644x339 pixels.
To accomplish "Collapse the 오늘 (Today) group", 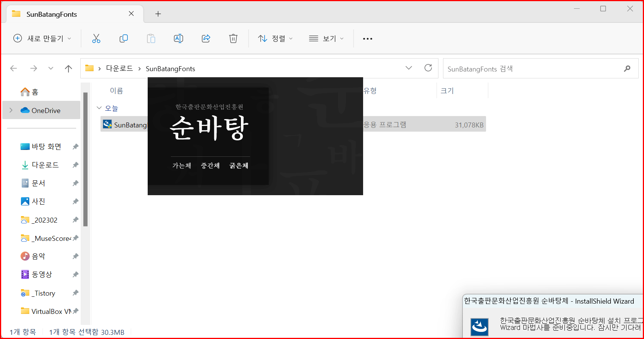I will (x=99, y=108).
